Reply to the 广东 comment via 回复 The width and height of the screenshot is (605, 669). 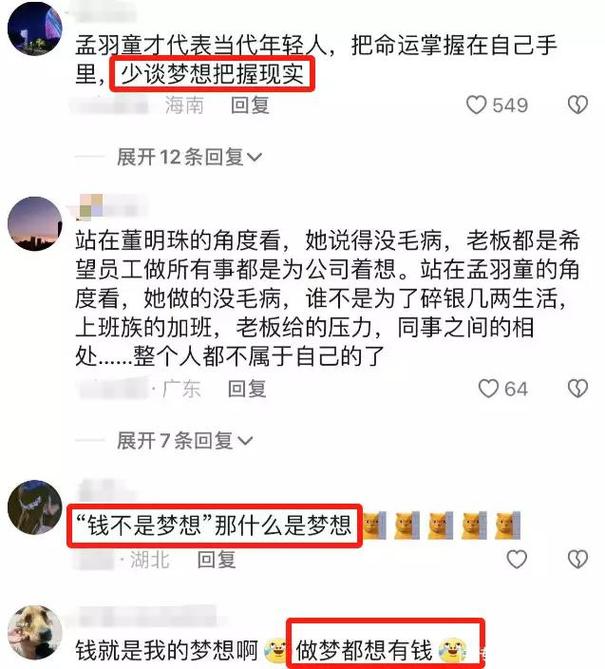point(247,389)
